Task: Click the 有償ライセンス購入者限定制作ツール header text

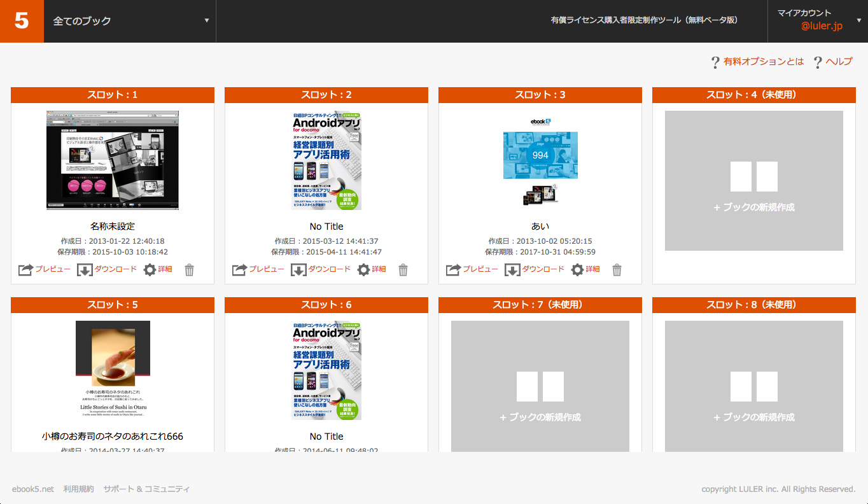Action: click(x=644, y=20)
